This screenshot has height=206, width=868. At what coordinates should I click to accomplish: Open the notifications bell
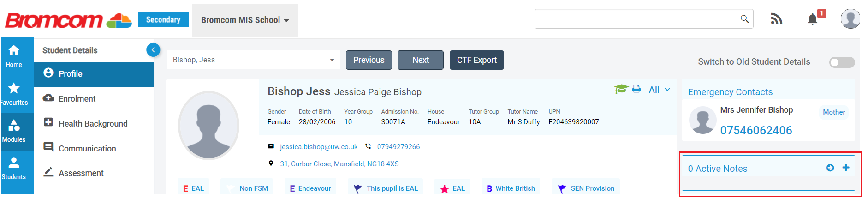[x=813, y=19]
